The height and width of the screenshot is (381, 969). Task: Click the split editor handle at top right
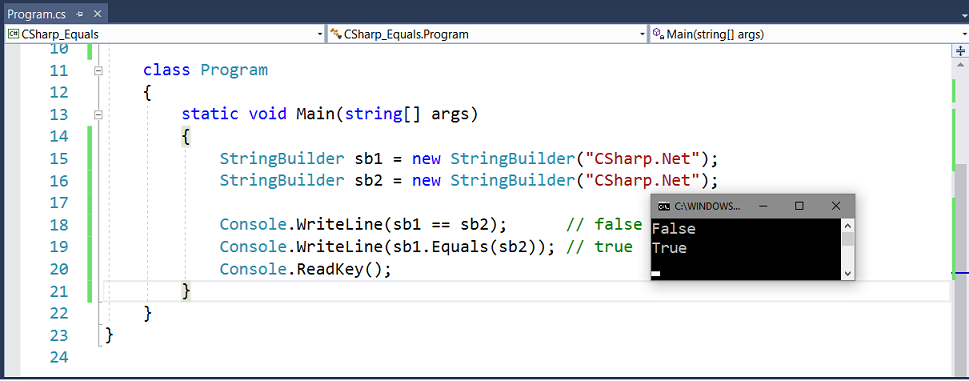[x=961, y=50]
